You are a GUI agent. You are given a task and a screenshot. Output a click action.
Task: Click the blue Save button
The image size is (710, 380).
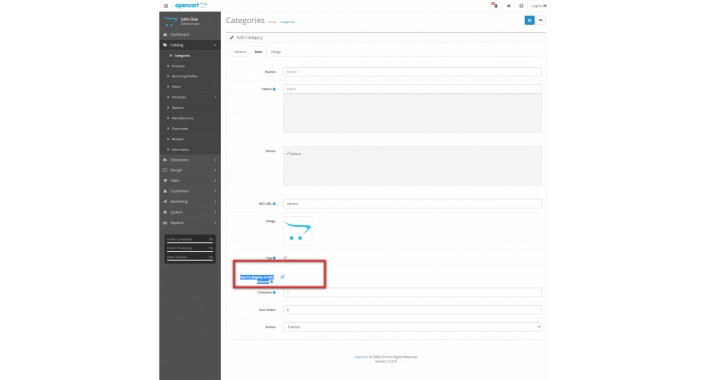coord(529,20)
